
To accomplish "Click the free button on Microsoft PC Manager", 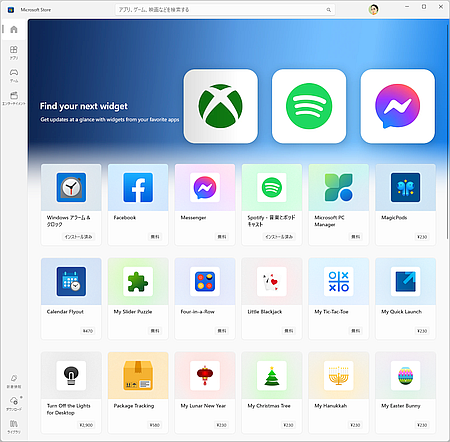I will point(356,237).
